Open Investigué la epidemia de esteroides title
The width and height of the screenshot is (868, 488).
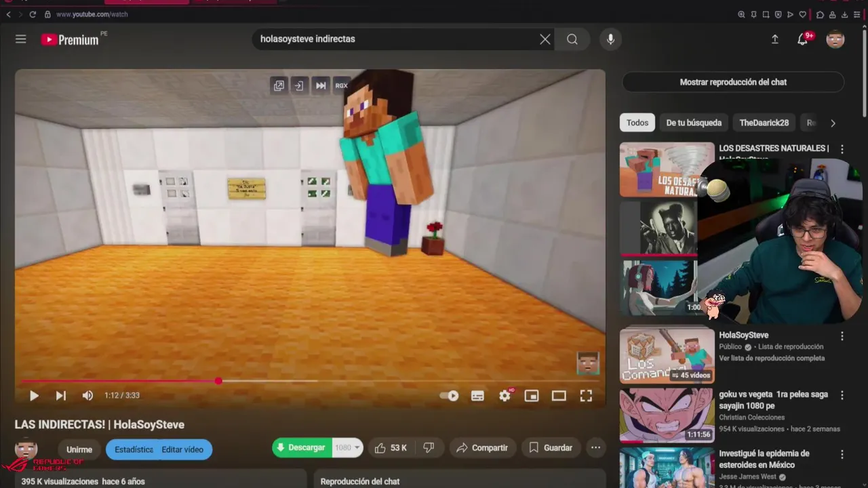[764, 459]
